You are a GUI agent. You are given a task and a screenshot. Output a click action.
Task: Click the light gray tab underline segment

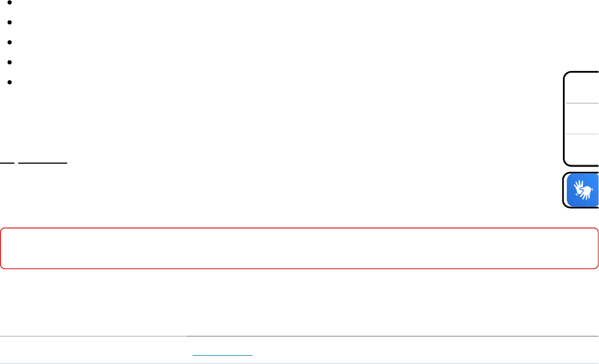pos(93,336)
